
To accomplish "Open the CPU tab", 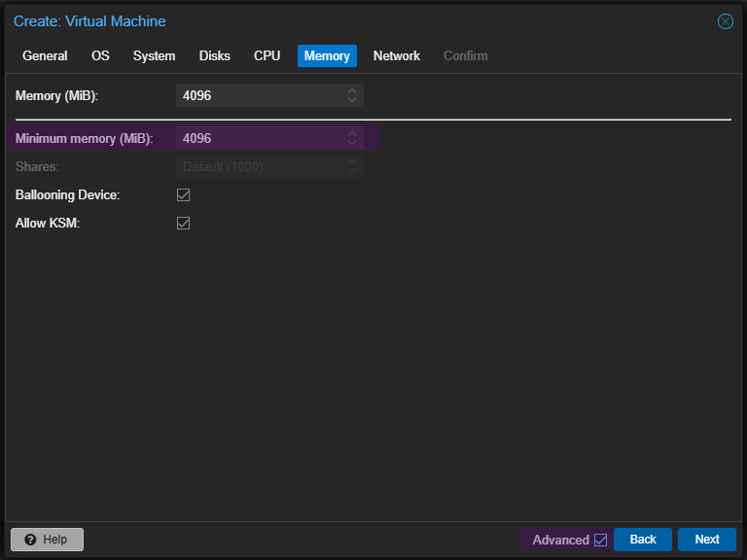I will pos(267,56).
